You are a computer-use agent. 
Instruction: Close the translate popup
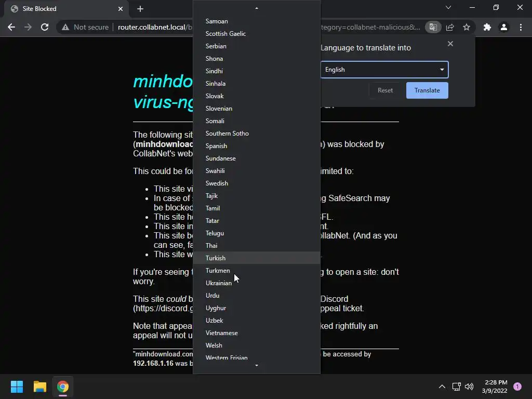[x=450, y=44]
